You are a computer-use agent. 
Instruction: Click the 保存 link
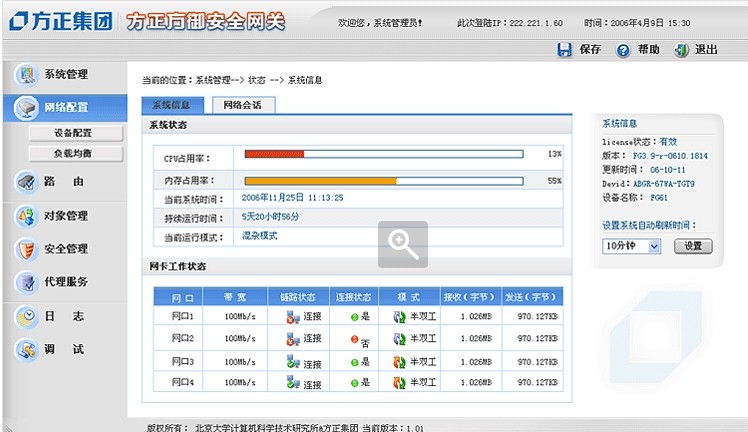590,50
